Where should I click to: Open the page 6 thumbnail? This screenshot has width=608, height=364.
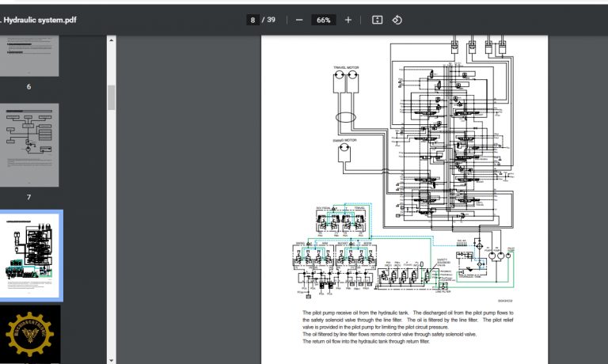(29, 55)
